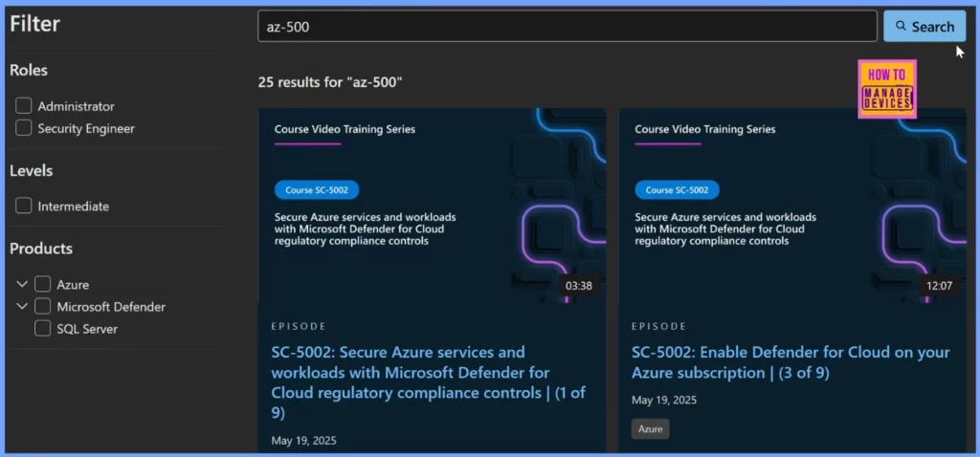
Task: Open the Enable Defender for Cloud episode link
Action: click(791, 362)
